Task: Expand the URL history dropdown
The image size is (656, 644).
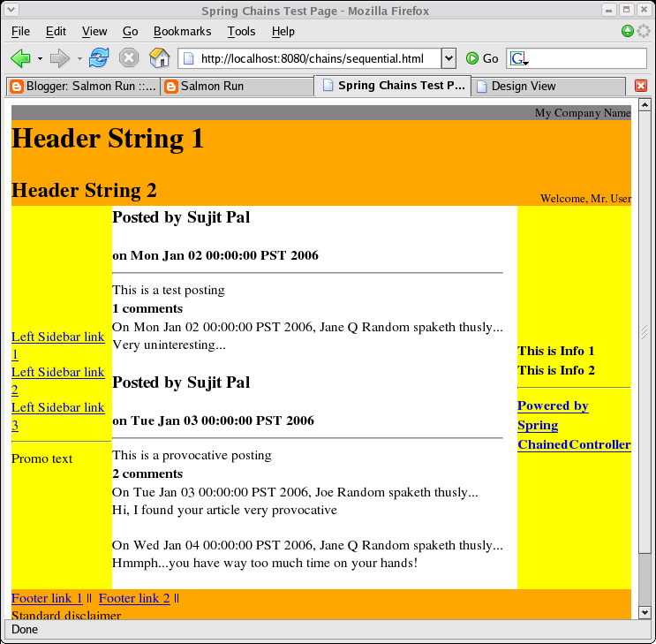Action: 449,58
